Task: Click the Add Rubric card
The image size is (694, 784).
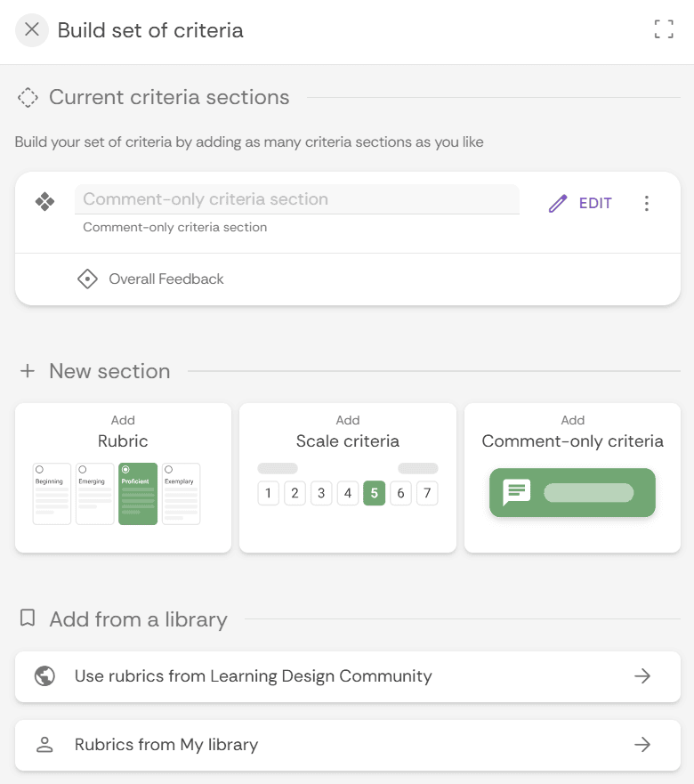Action: click(x=123, y=477)
